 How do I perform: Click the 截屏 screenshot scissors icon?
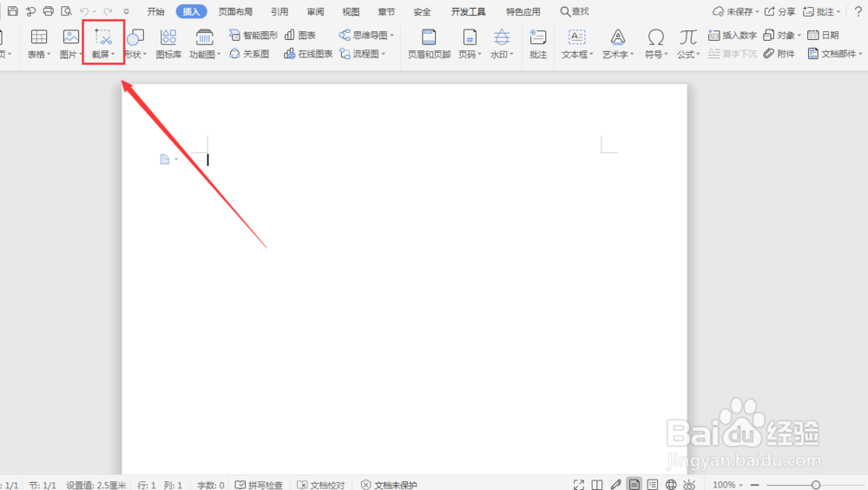[x=103, y=37]
